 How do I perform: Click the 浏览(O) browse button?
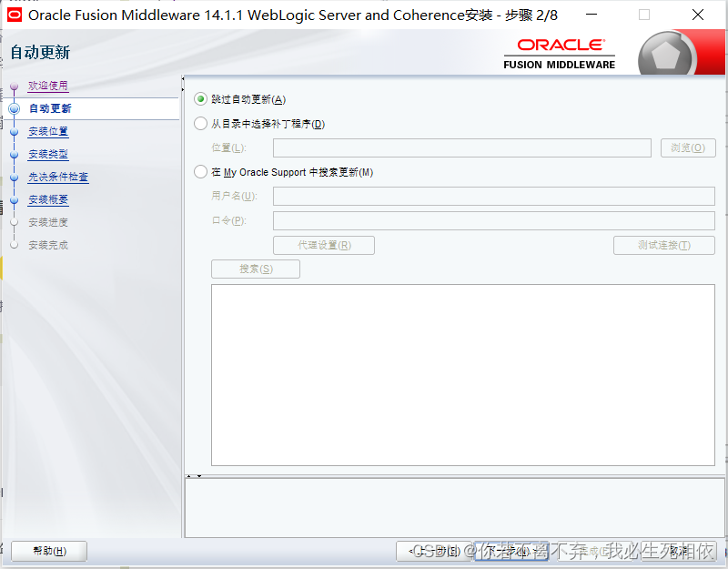pyautogui.click(x=688, y=148)
